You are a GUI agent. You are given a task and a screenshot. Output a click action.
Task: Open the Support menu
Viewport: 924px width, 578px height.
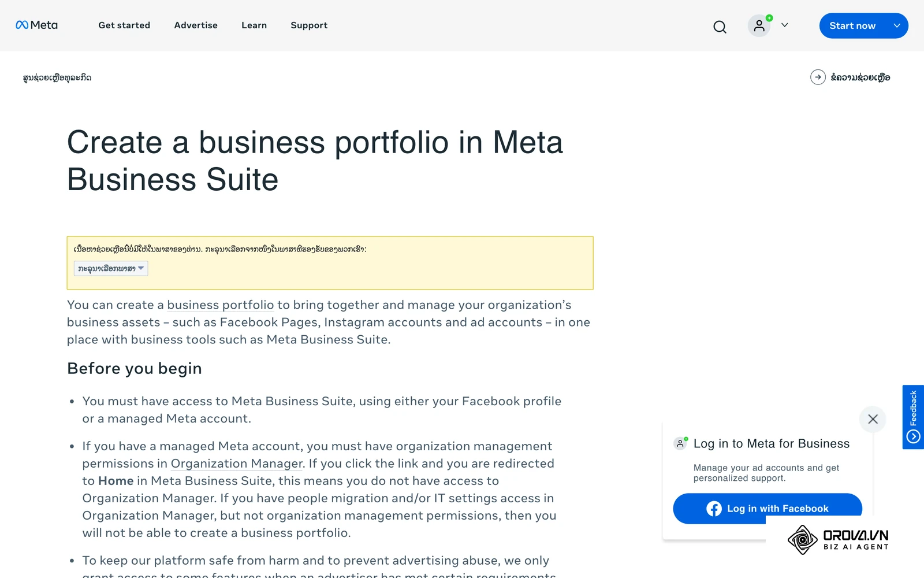tap(309, 25)
